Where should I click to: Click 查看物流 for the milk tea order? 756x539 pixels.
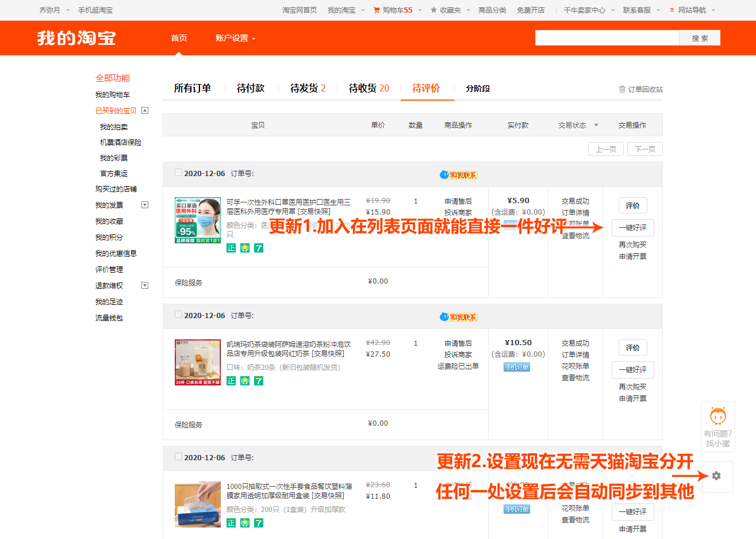pyautogui.click(x=575, y=378)
